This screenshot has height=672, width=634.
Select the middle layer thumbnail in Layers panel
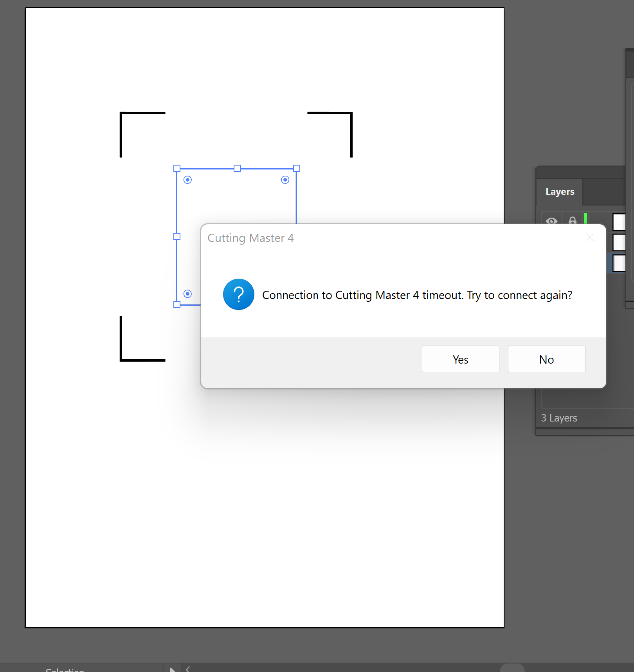coord(619,242)
